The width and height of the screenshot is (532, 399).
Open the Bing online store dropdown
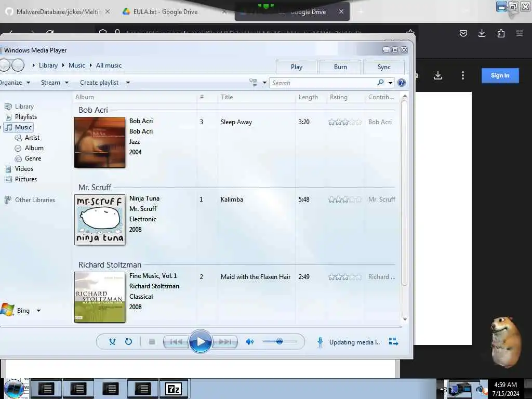point(38,311)
